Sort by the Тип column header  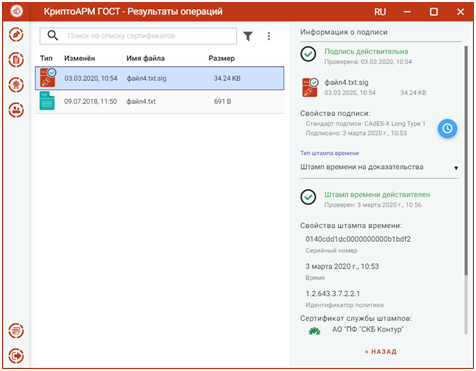46,58
